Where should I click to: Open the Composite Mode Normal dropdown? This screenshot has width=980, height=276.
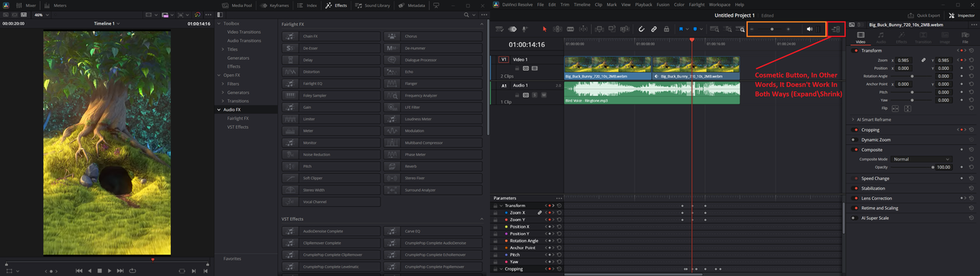(x=921, y=159)
